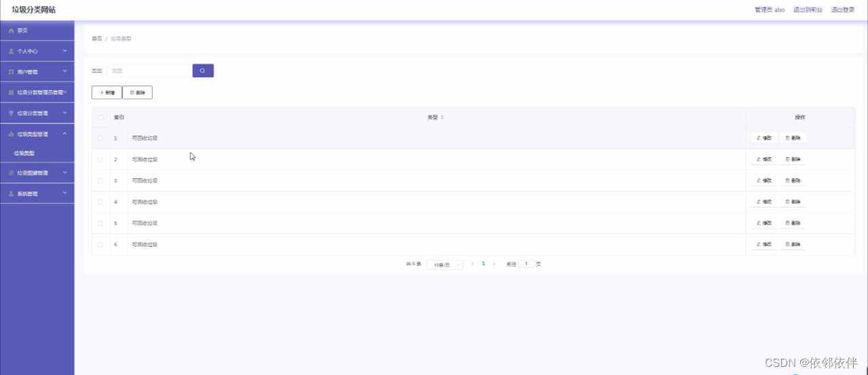Edit row 4 using its 修改 button
The image size is (868, 375).
click(x=764, y=201)
